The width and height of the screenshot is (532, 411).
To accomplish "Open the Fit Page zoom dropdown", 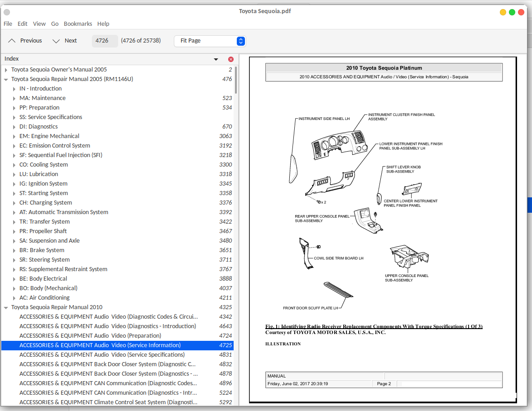I will (x=210, y=41).
